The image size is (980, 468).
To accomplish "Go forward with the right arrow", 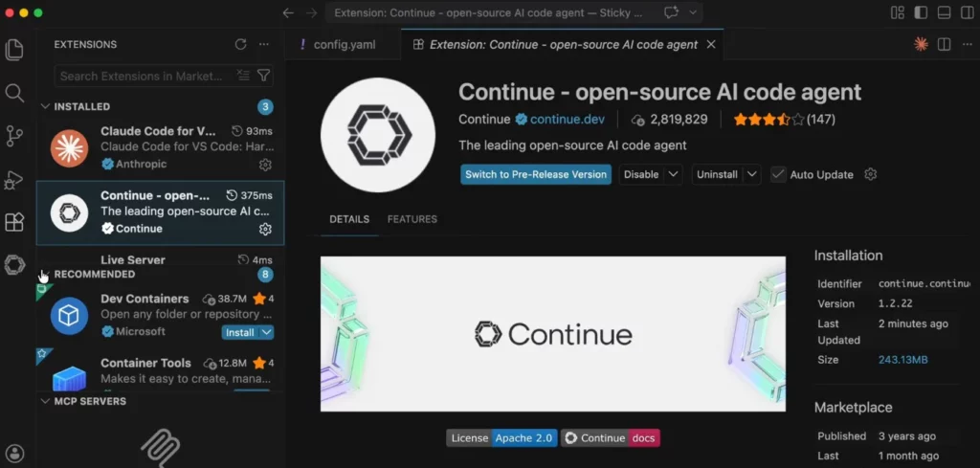I will pos(311,12).
